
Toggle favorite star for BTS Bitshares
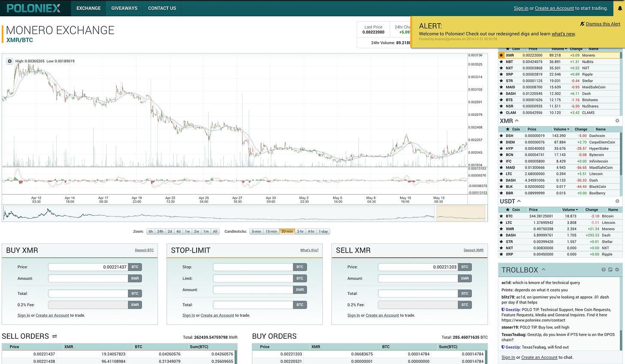click(501, 100)
